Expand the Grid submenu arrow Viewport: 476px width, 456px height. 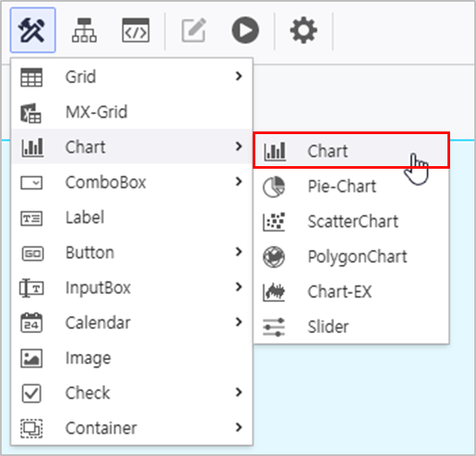(x=239, y=76)
